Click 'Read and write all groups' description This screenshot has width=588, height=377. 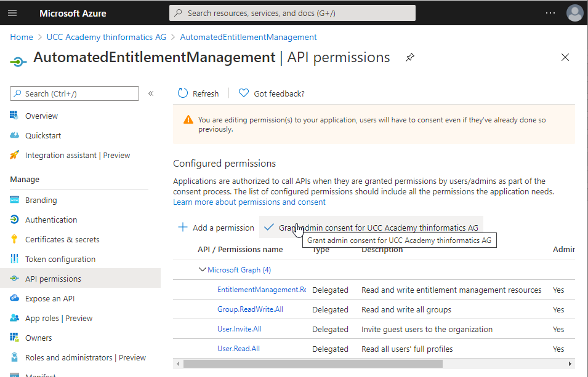(406, 310)
